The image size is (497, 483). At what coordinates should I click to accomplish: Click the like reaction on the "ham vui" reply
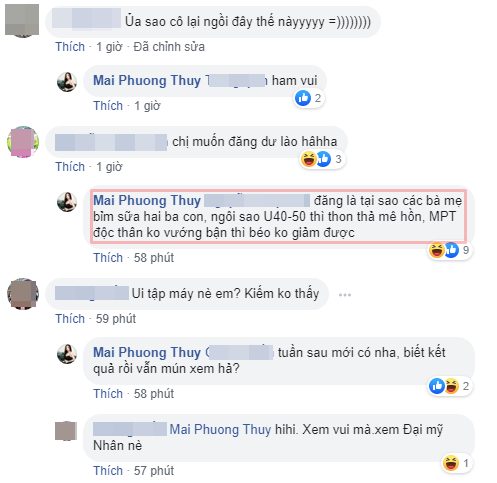[x=303, y=98]
